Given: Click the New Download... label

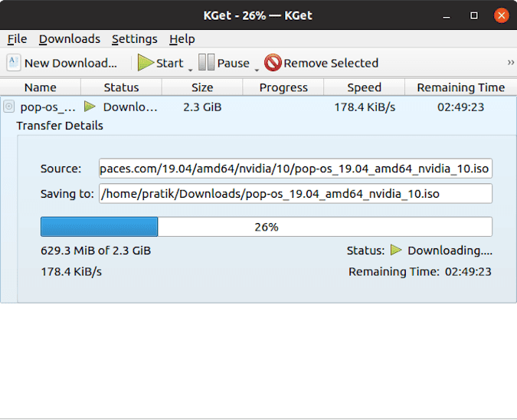Looking at the screenshot, I should [71, 63].
